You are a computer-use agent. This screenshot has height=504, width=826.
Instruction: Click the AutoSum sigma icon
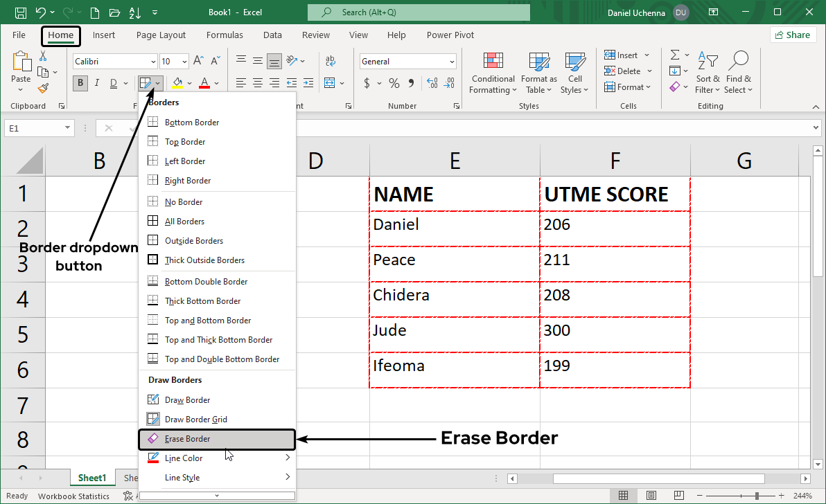[674, 55]
